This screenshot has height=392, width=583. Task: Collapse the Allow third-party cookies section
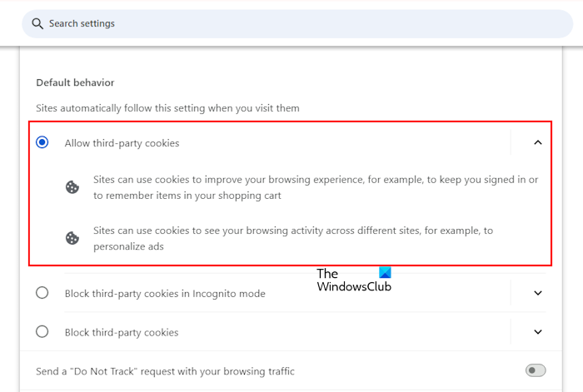point(537,142)
